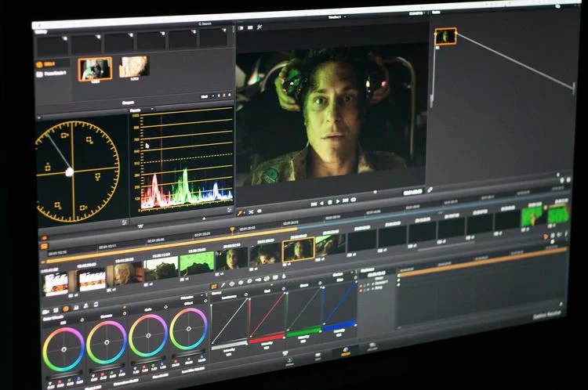Image resolution: width=588 pixels, height=390 pixels.
Task: Jump to the last frame in the viewer transport
Action: point(346,200)
